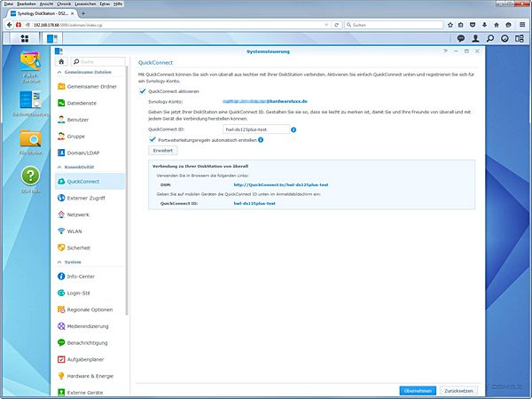This screenshot has height=399, width=532.
Task: Click the Übernehmen button
Action: pyautogui.click(x=418, y=391)
